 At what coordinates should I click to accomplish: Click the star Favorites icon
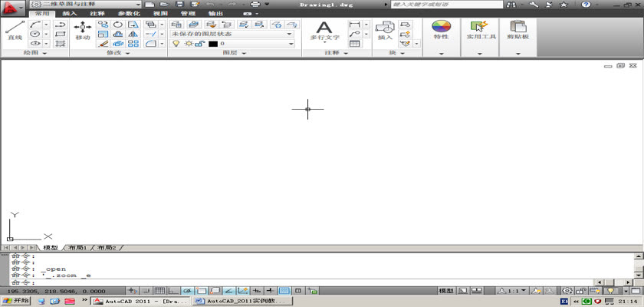[x=564, y=4]
